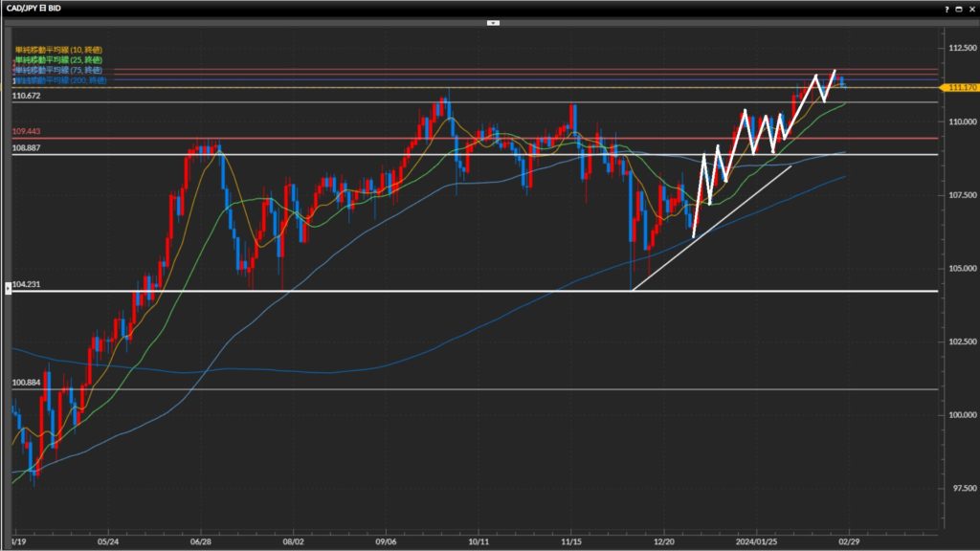Screen dimensions: 980x551
Task: Click the 06/28 date on time axis
Action: pyautogui.click(x=201, y=540)
